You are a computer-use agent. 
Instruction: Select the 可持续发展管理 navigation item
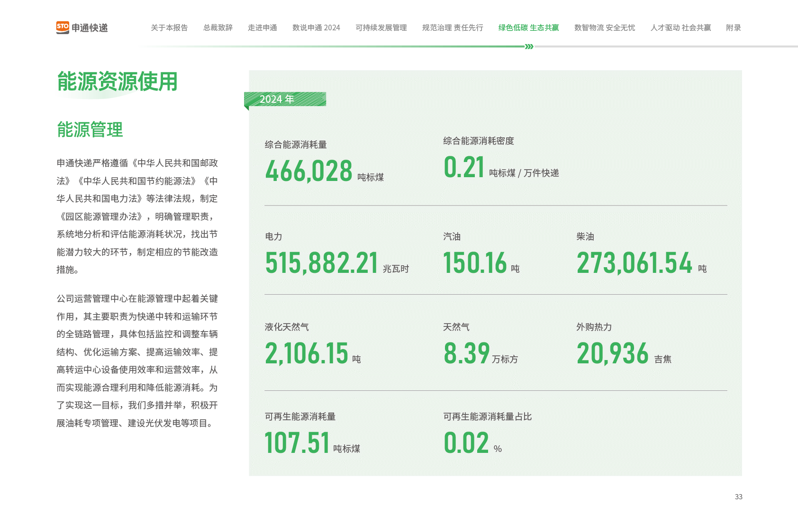coord(381,27)
